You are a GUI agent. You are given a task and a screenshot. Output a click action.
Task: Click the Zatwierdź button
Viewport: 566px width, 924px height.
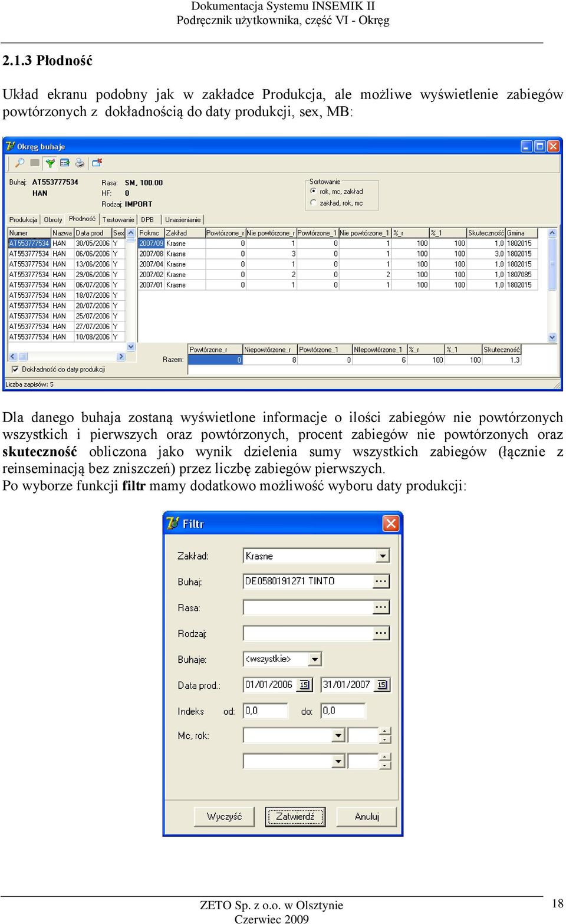tap(295, 817)
